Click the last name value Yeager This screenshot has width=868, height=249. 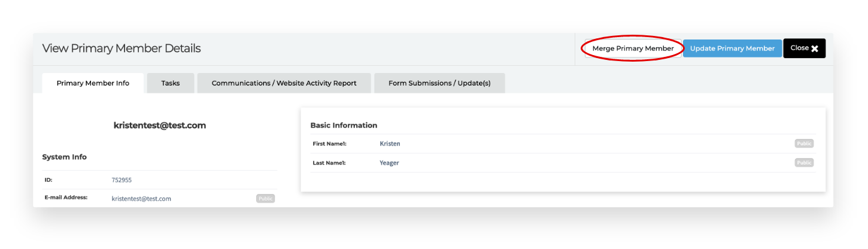[x=389, y=163]
